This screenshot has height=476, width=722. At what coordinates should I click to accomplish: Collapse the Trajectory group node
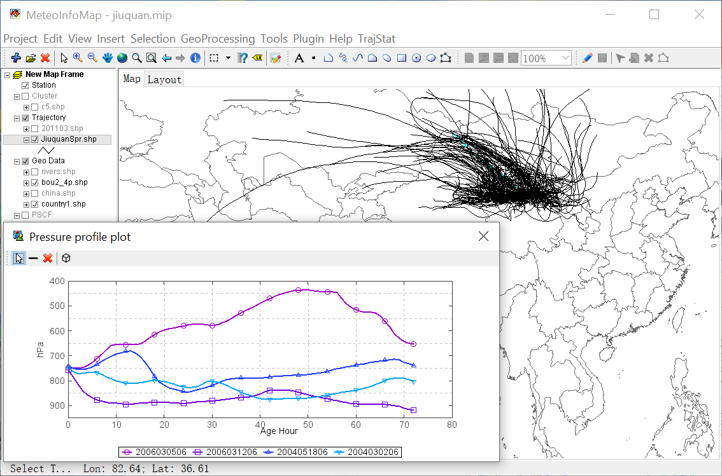click(17, 118)
